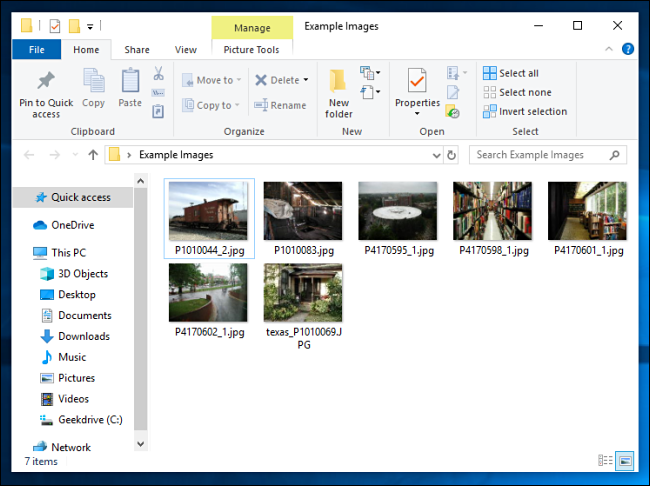Screen dimensions: 650x486
Task: Click Invert selection in Select group
Action: click(525, 111)
